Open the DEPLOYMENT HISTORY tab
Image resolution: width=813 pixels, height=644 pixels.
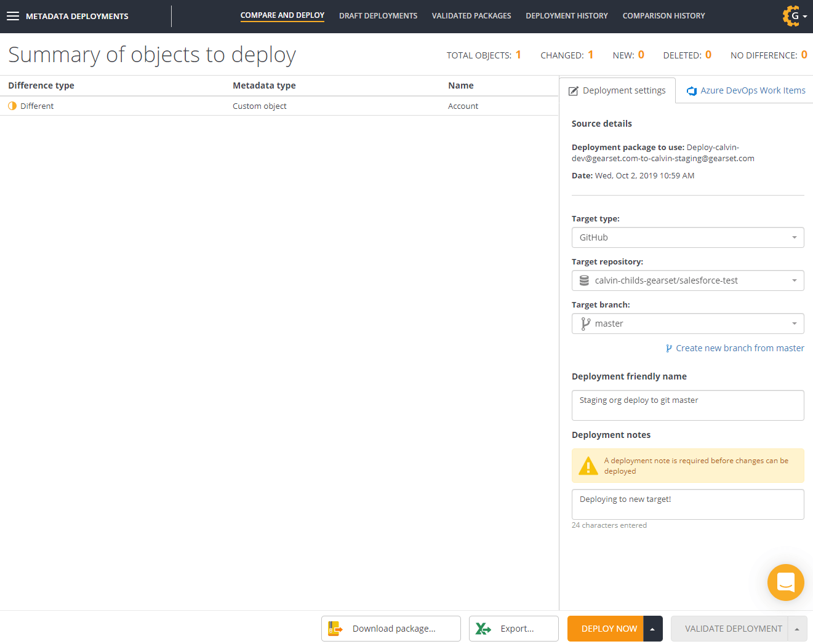pos(566,15)
